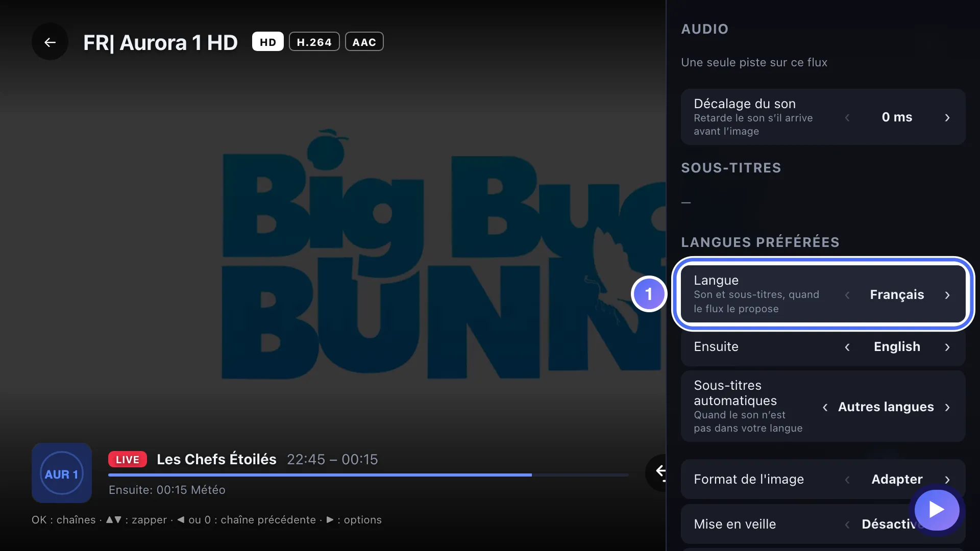980x551 pixels.
Task: Switch Ensuite language back from English
Action: pos(847,347)
